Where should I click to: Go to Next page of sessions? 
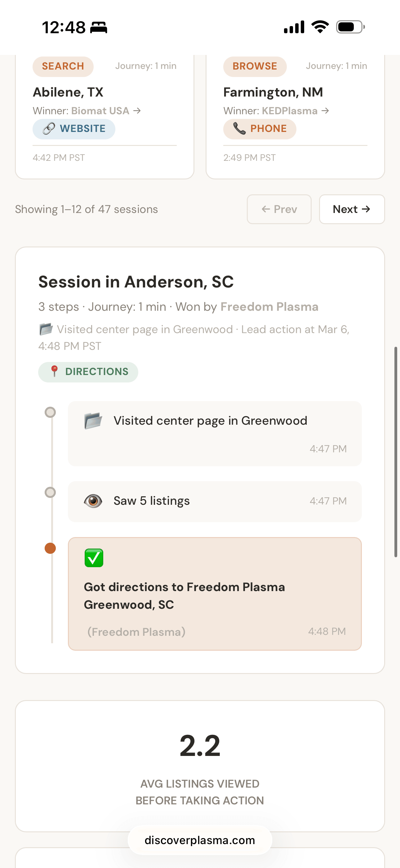(x=352, y=209)
